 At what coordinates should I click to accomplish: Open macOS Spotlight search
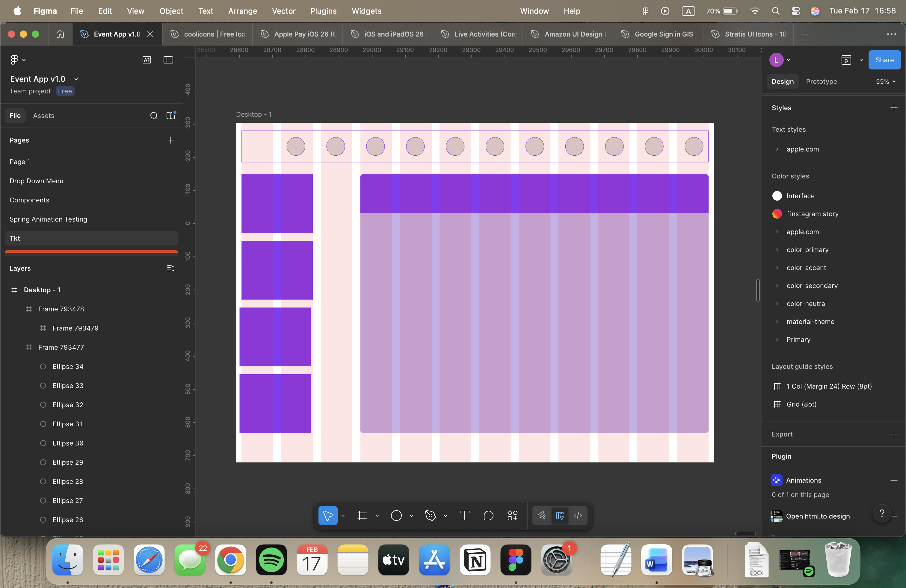(x=775, y=11)
